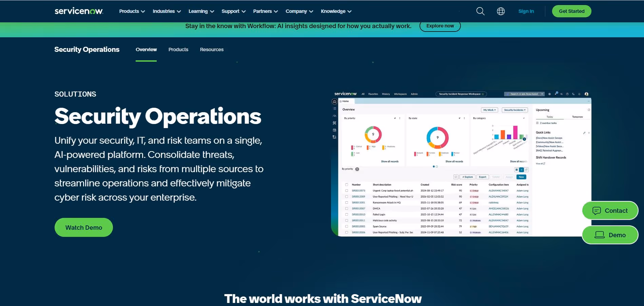Click the blue Review legend swatch under By state

coord(452,154)
